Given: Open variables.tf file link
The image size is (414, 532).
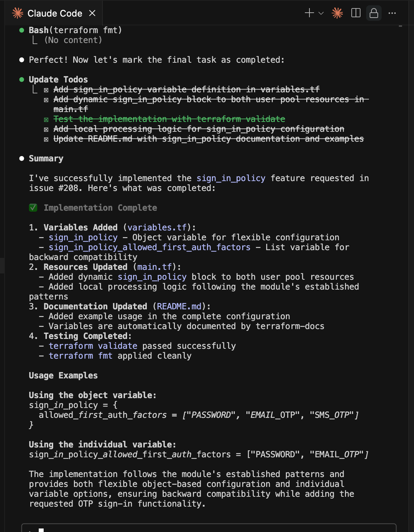Looking at the screenshot, I should point(157,228).
